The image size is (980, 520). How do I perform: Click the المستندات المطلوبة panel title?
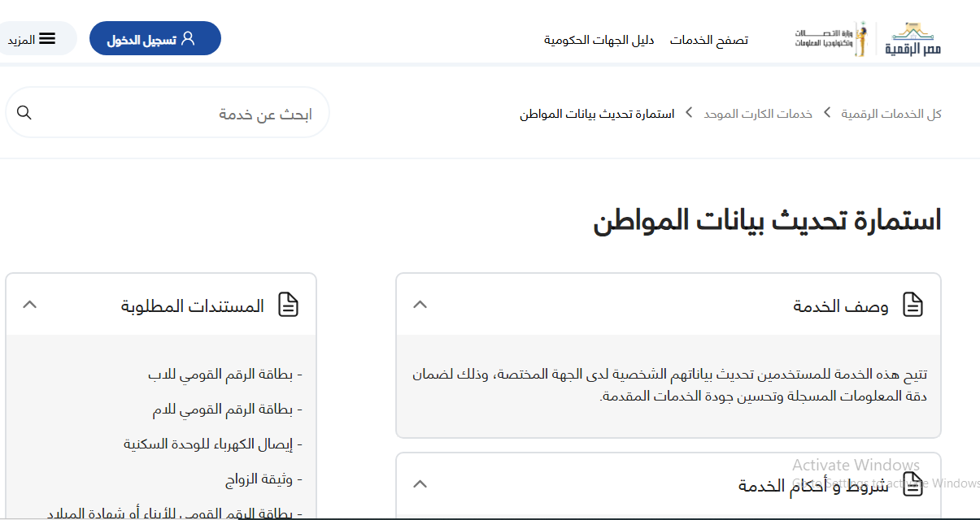pyautogui.click(x=193, y=306)
